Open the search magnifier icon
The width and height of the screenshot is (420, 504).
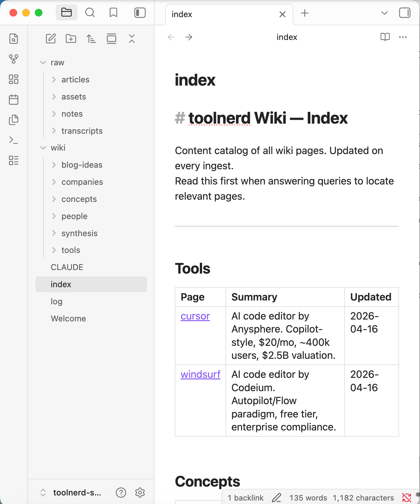[x=90, y=13]
